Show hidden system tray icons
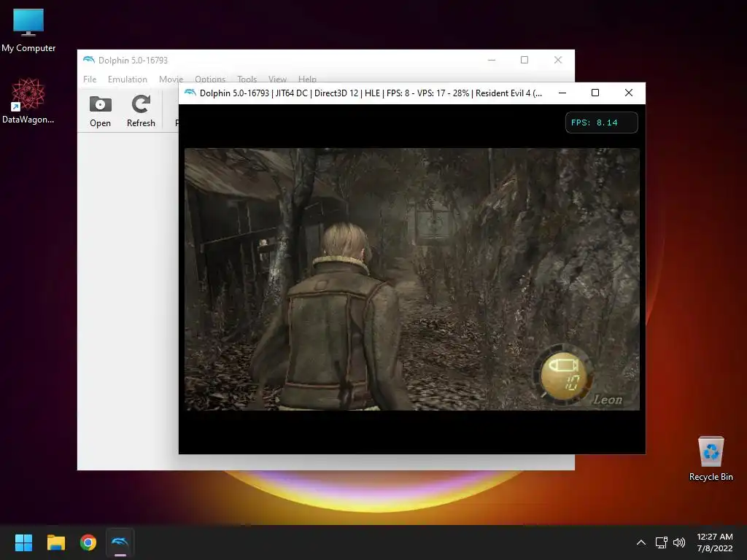 [x=641, y=542]
